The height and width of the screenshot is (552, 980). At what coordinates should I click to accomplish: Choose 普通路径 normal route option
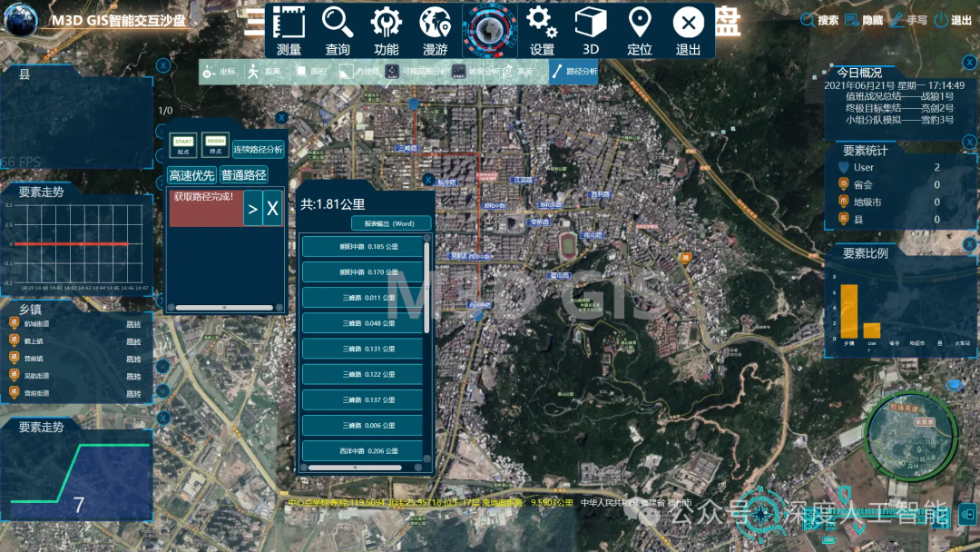point(244,175)
